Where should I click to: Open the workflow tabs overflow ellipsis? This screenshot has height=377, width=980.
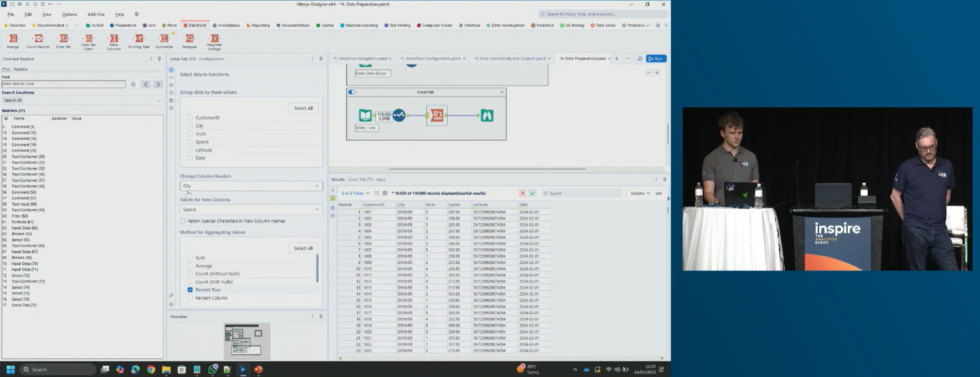[x=628, y=59]
